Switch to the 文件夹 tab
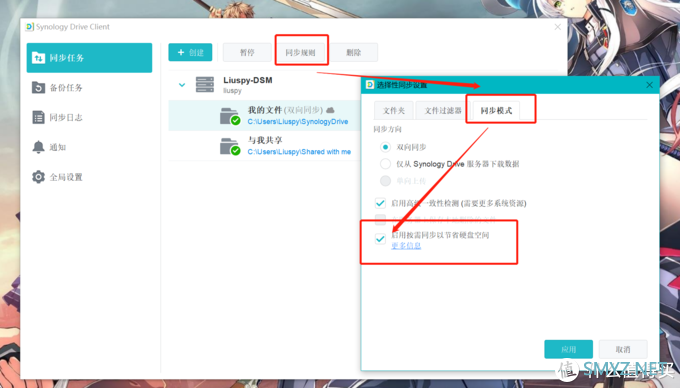Image resolution: width=680 pixels, height=388 pixels. [x=394, y=111]
